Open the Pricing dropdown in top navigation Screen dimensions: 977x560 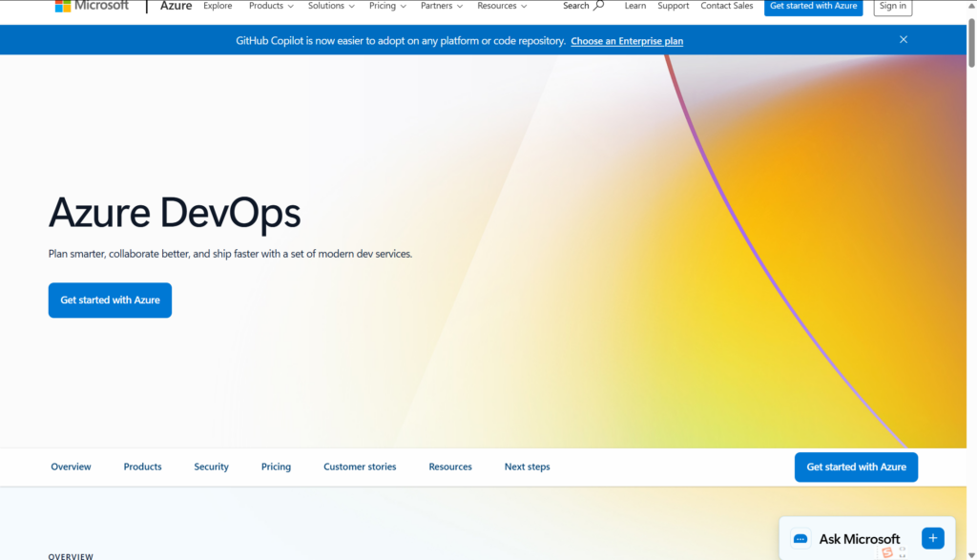tap(387, 6)
